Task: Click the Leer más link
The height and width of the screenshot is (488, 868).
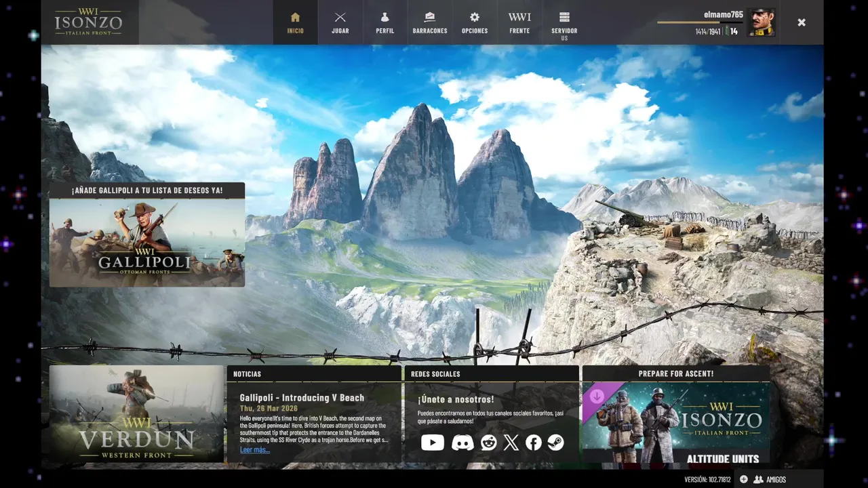Action: click(x=254, y=449)
